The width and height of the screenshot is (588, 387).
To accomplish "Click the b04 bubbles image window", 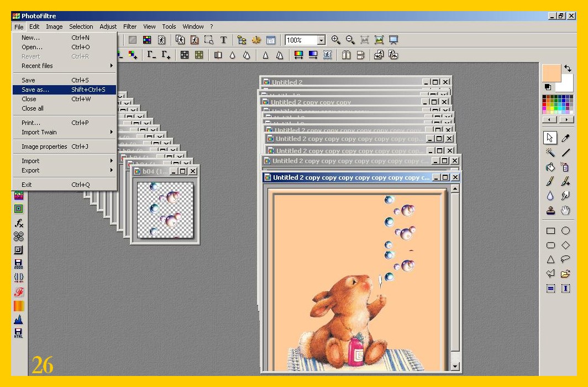I will (165, 210).
